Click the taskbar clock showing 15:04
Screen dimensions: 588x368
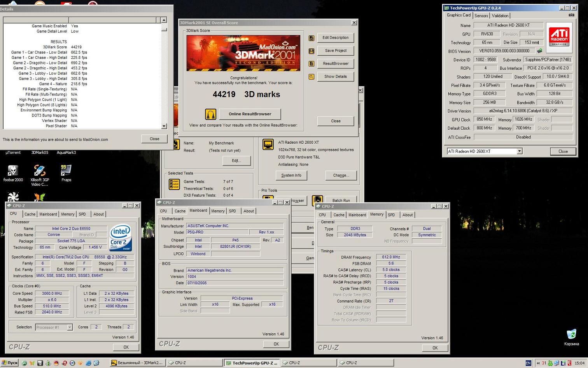pos(579,363)
